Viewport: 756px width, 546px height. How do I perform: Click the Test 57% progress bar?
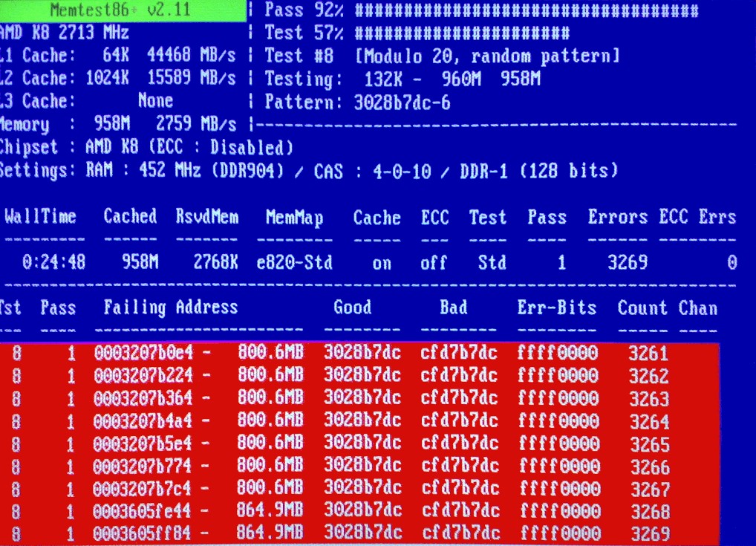[x=462, y=33]
